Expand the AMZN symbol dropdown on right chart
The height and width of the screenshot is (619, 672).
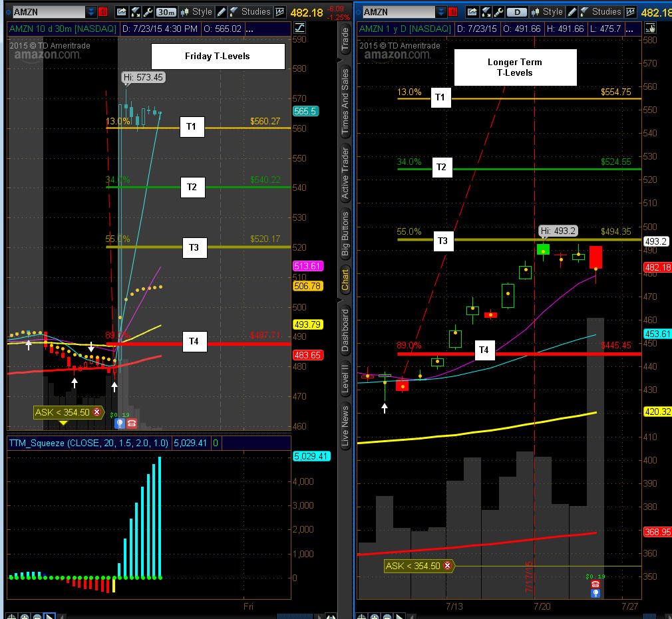tap(441, 12)
